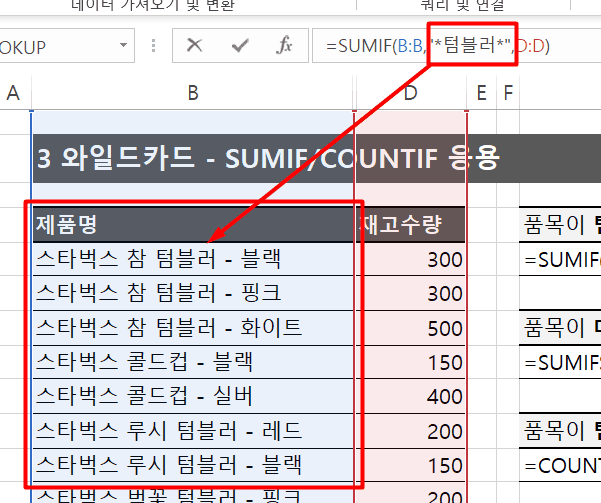Image resolution: width=601 pixels, height=503 pixels.
Task: Open the insert function fx dialog
Action: point(284,45)
